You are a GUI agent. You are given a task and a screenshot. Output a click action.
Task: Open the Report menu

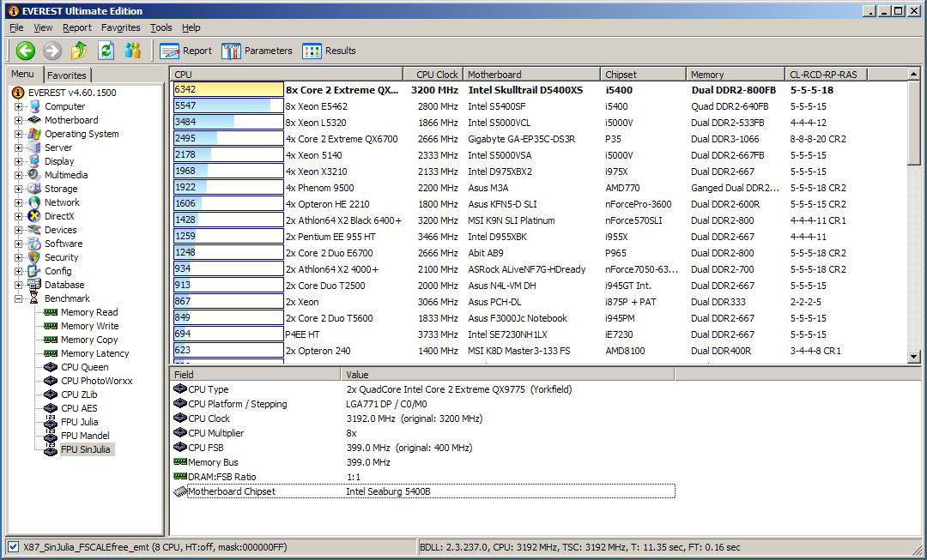click(x=77, y=27)
